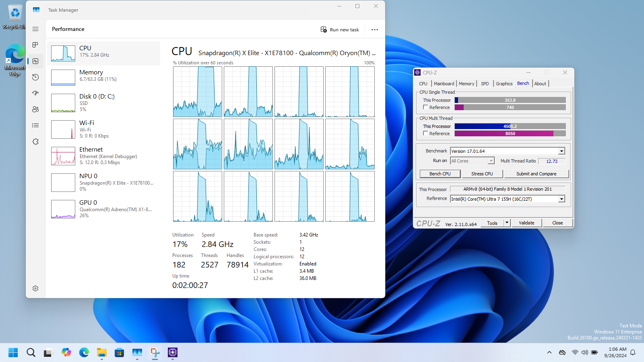Enable Single Thread Reference checkbox
The width and height of the screenshot is (644, 362).
point(425,107)
